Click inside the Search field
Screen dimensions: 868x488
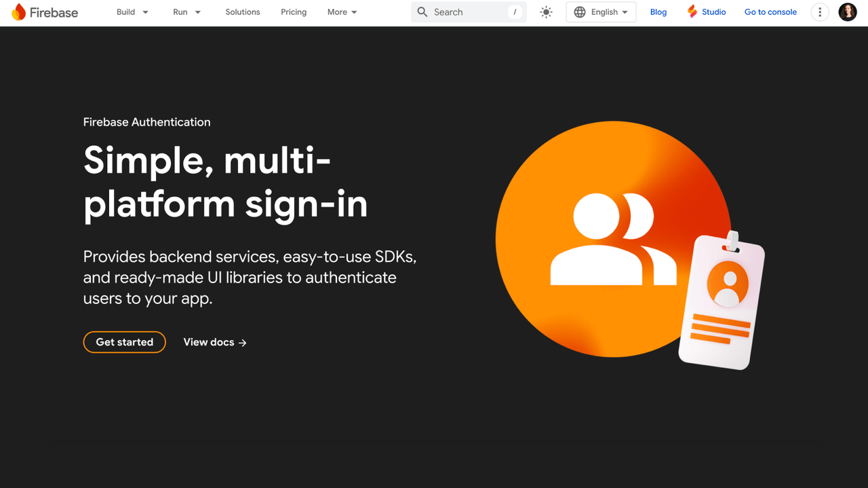[x=461, y=12]
